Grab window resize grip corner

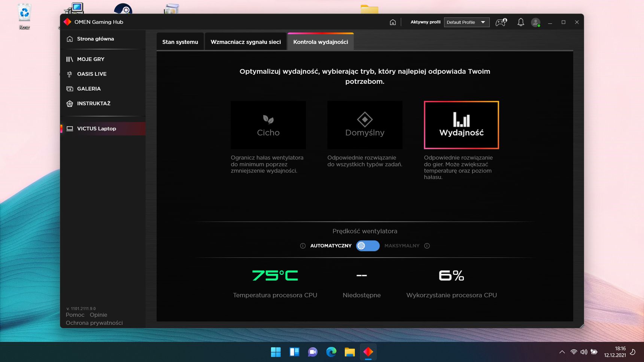(x=581, y=326)
